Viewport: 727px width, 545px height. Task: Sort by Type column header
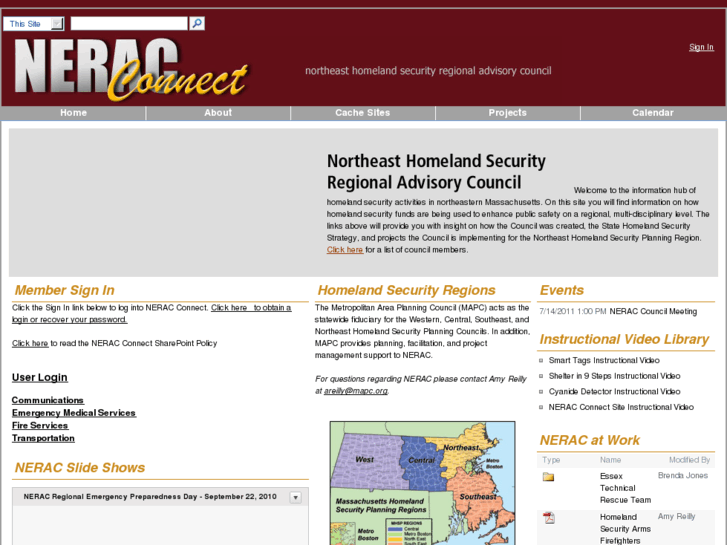[x=551, y=460]
